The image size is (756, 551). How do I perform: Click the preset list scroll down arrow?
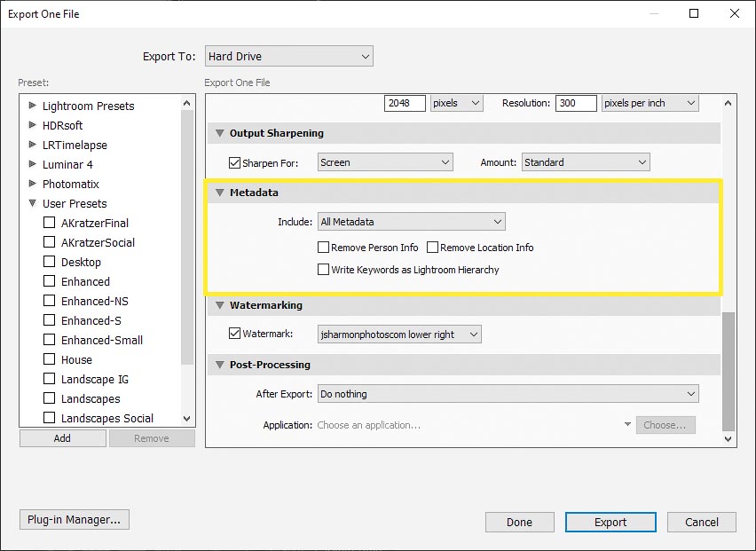click(187, 419)
